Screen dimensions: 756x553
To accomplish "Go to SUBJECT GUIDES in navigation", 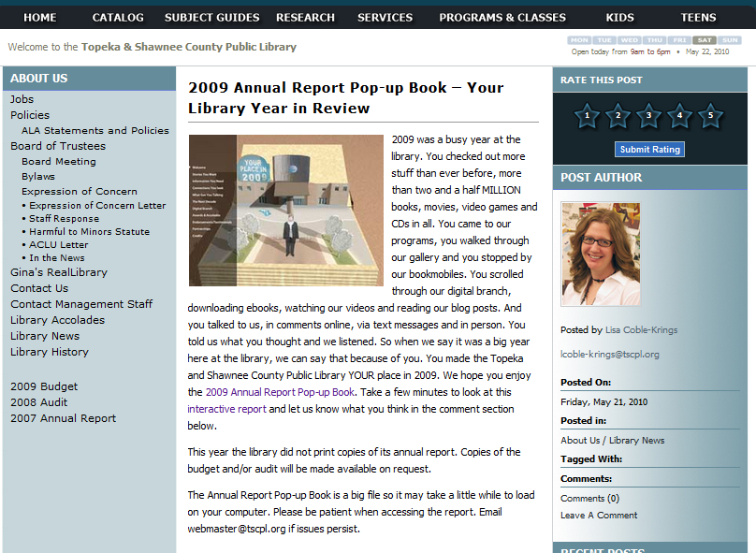I will (x=212, y=18).
